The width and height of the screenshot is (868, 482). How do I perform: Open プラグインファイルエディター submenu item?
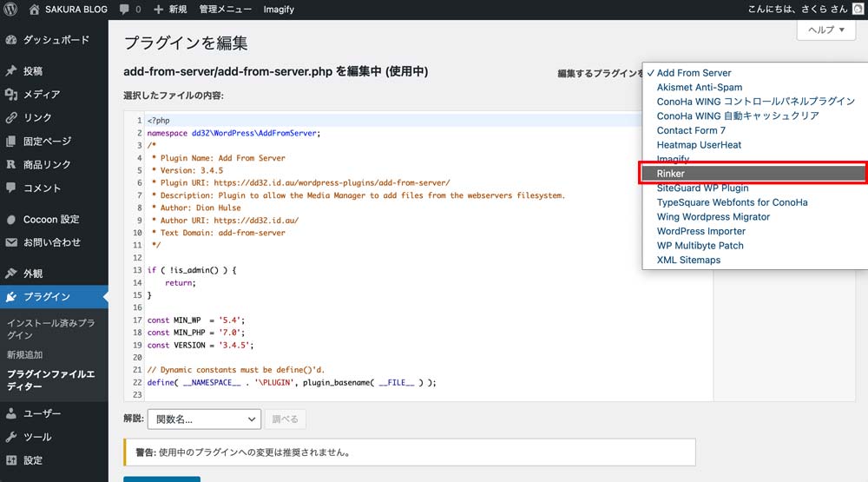(51, 380)
